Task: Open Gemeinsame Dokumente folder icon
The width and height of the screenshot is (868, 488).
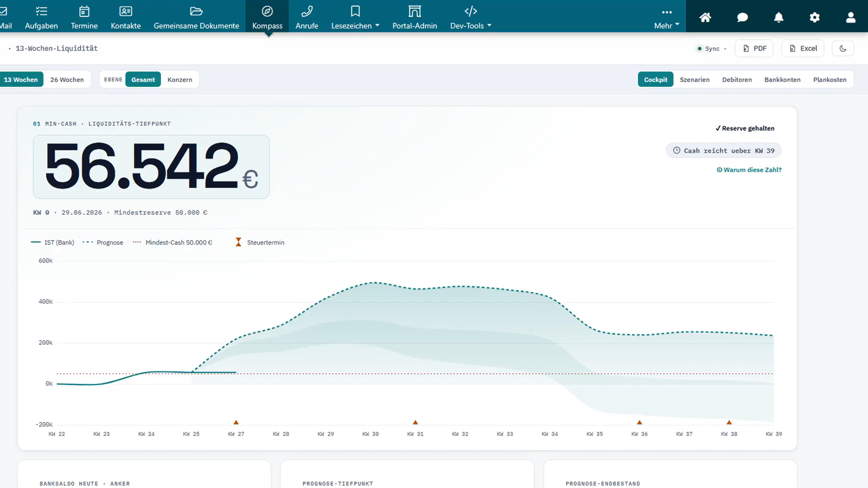Action: [x=196, y=11]
